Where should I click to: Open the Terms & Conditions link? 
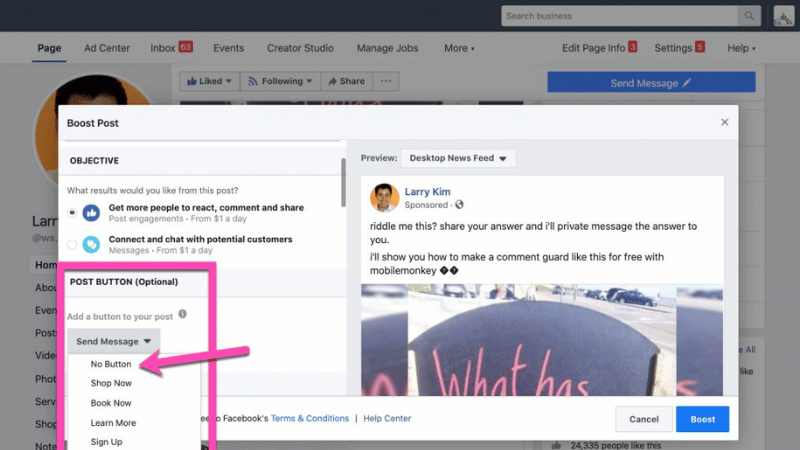click(x=310, y=418)
